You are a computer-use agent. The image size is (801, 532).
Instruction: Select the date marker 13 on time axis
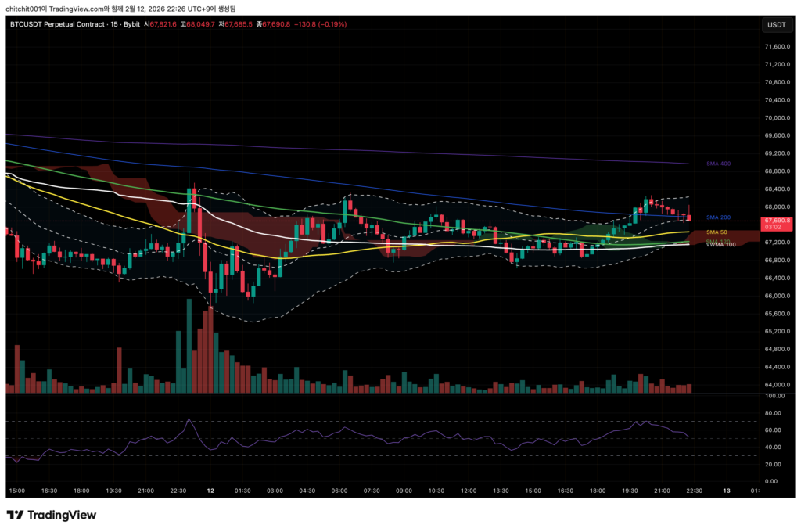pyautogui.click(x=727, y=491)
